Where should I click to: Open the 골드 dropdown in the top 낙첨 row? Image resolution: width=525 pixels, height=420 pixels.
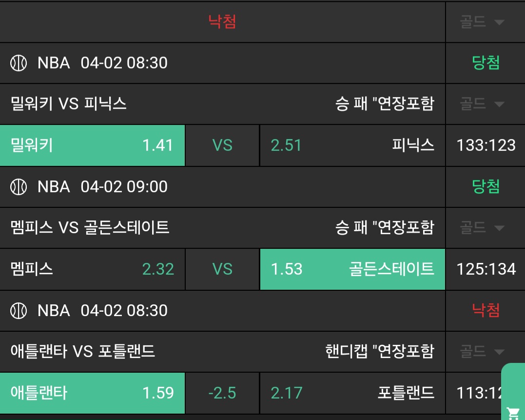click(482, 22)
